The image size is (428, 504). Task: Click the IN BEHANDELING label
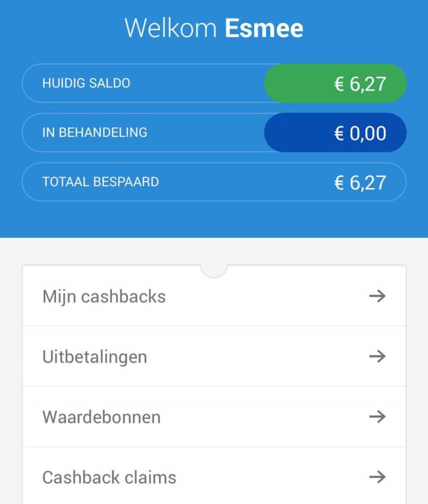tap(95, 133)
